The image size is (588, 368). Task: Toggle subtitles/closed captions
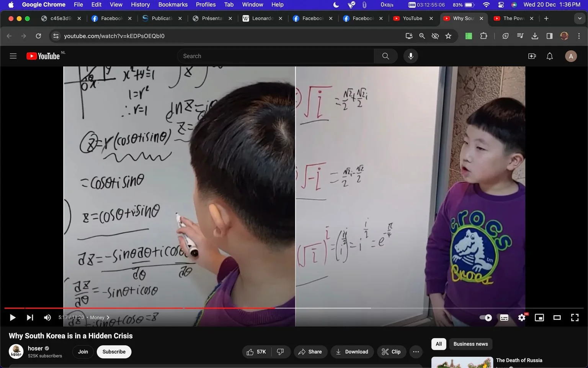pyautogui.click(x=504, y=317)
